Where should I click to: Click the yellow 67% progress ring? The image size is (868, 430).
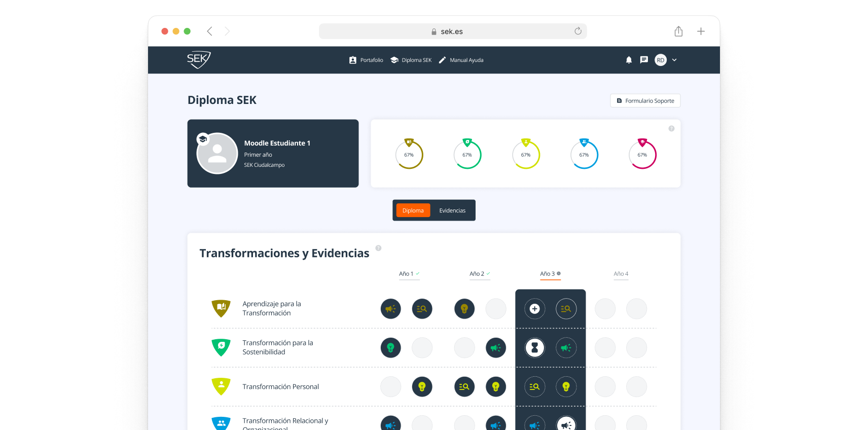click(x=526, y=154)
